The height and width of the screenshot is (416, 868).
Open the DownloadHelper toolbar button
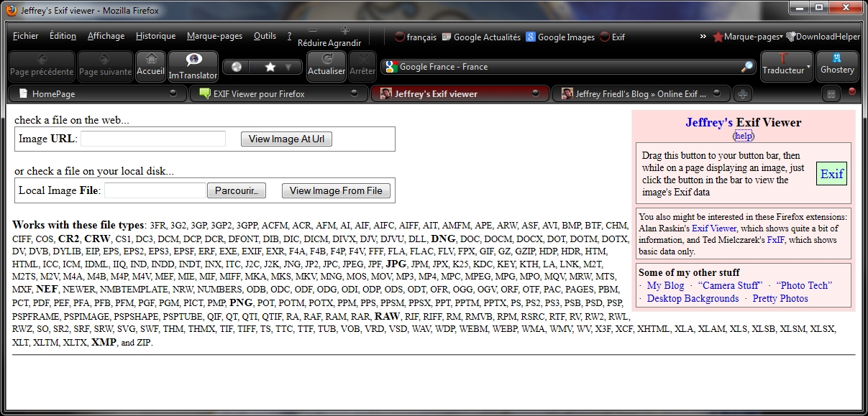coord(823,37)
